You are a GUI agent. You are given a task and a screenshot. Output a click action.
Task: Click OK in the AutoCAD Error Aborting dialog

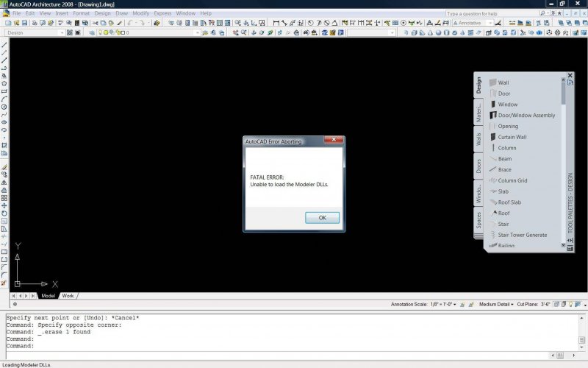pyautogui.click(x=322, y=218)
